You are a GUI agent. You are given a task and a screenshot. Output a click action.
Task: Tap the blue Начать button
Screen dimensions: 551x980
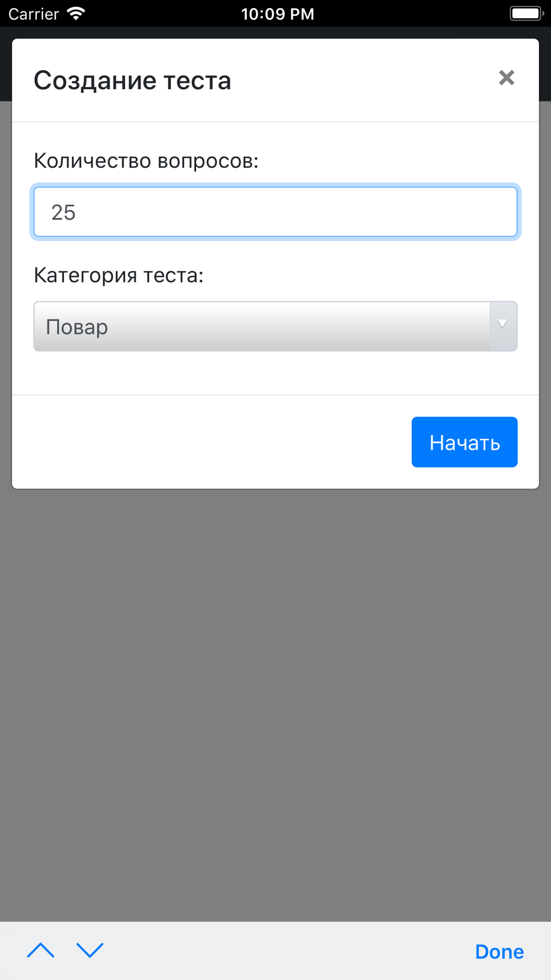pos(464,442)
